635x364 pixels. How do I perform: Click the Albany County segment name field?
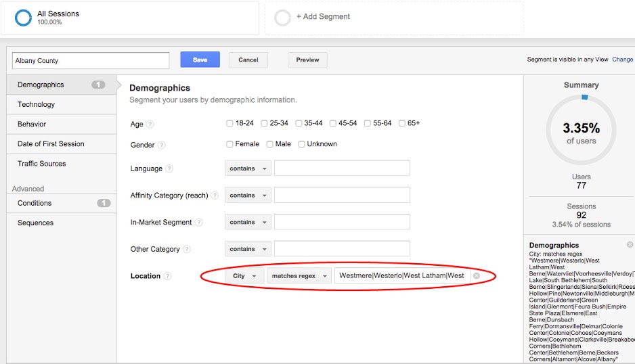pos(90,61)
